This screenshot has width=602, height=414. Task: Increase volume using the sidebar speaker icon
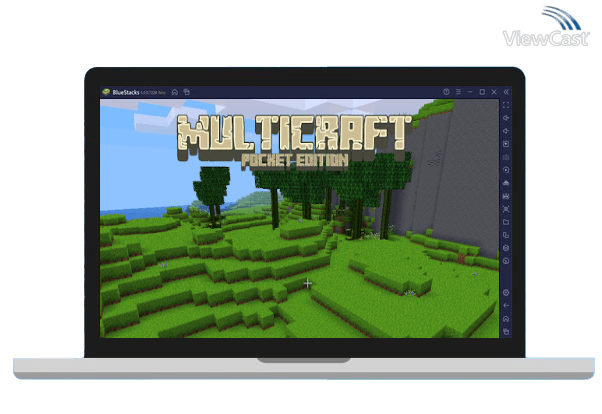pyautogui.click(x=506, y=118)
